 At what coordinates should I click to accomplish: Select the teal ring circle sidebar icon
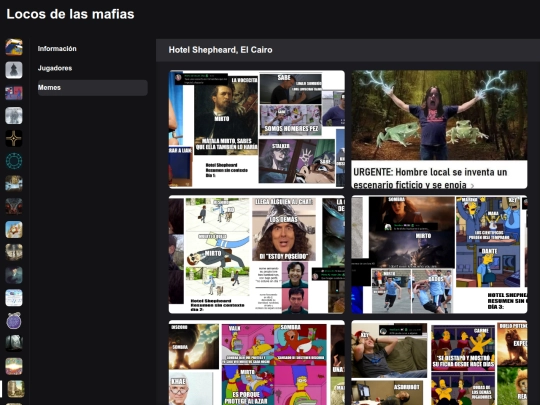click(x=14, y=161)
